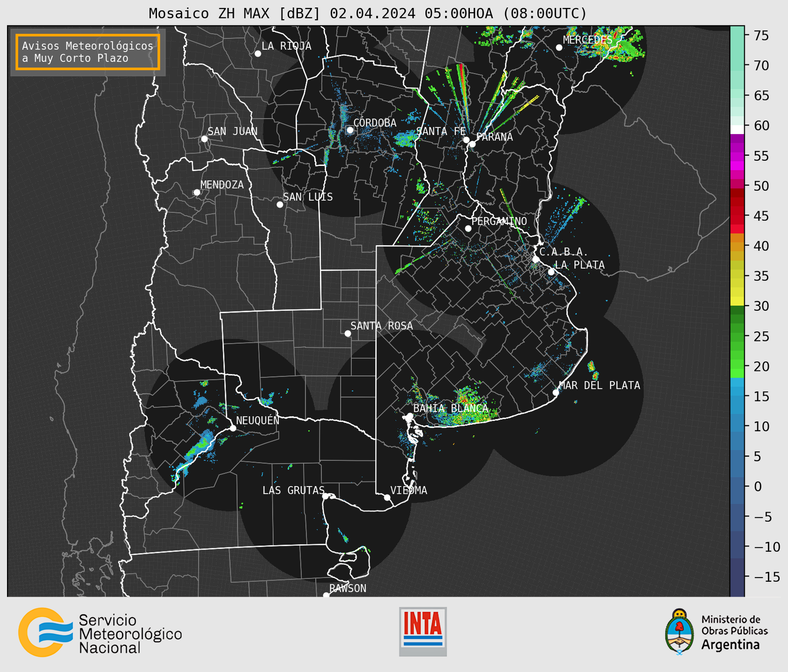The height and width of the screenshot is (672, 788).
Task: Click the 30 dBZ yellow color scale level
Action: click(x=737, y=301)
